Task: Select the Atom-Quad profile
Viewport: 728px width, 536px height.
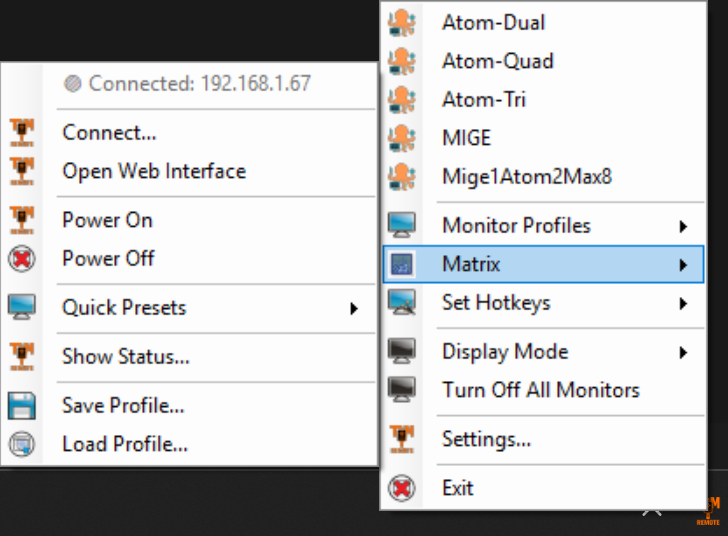Action: coord(543,61)
